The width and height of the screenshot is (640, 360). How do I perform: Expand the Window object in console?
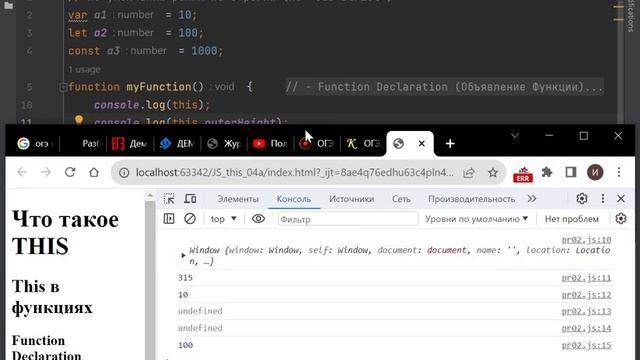[x=183, y=256]
